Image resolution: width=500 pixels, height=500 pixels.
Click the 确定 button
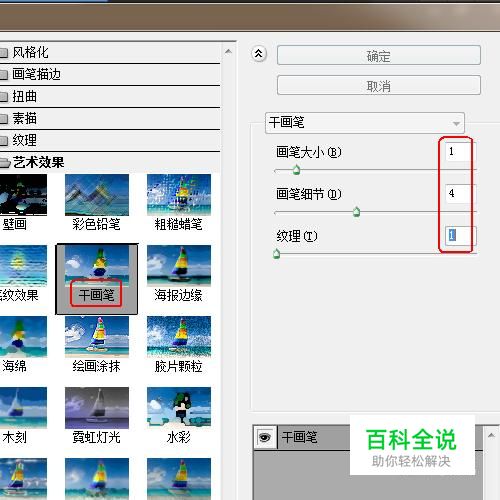pos(379,55)
